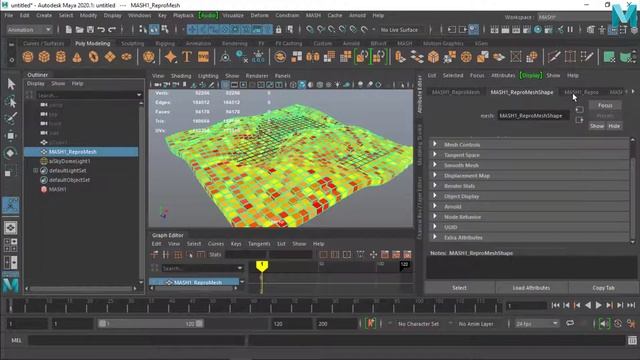Create a polygon cone from the shelf
The image size is (640, 360).
[77, 57]
